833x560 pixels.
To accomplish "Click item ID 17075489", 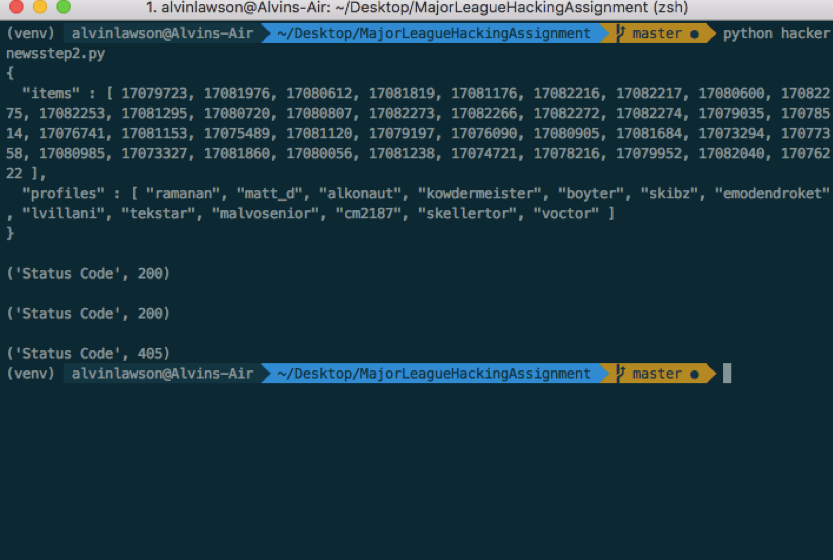I will 236,133.
